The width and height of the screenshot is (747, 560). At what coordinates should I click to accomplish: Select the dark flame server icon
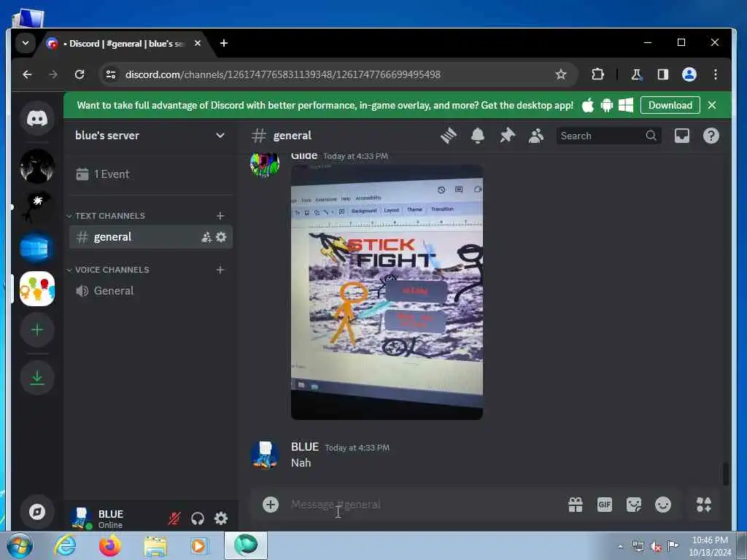pyautogui.click(x=37, y=166)
